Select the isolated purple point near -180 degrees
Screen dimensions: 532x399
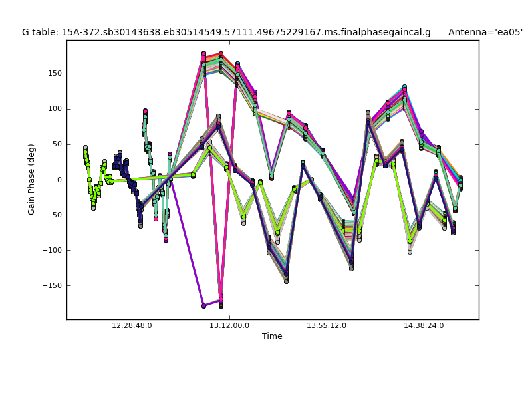pos(203,306)
